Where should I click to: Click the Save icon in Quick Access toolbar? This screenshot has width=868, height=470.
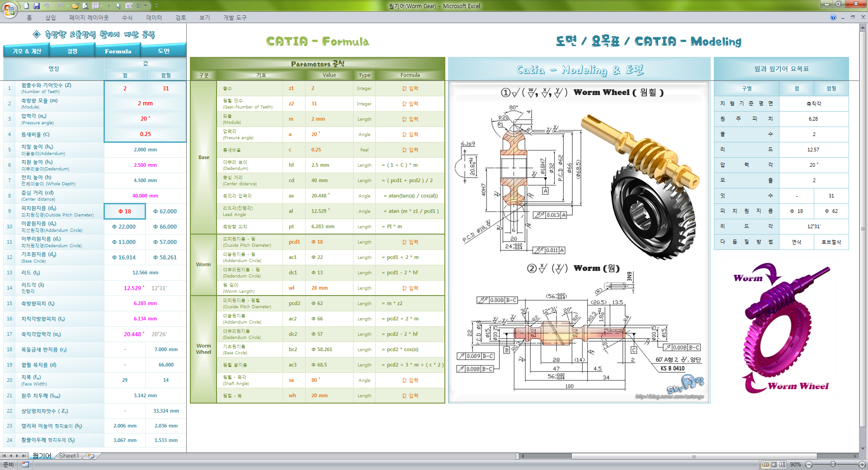[37, 6]
